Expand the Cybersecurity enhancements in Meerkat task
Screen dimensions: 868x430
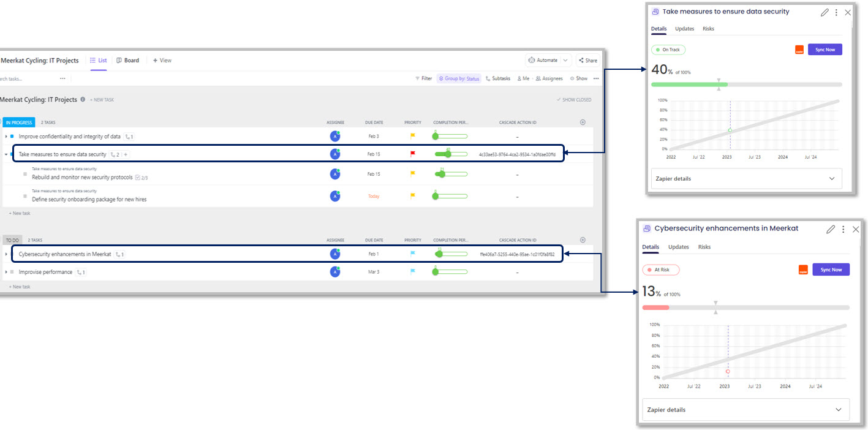point(6,254)
